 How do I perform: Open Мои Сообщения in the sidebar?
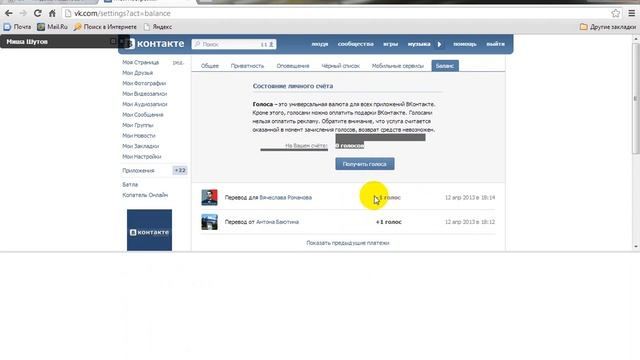pyautogui.click(x=143, y=115)
